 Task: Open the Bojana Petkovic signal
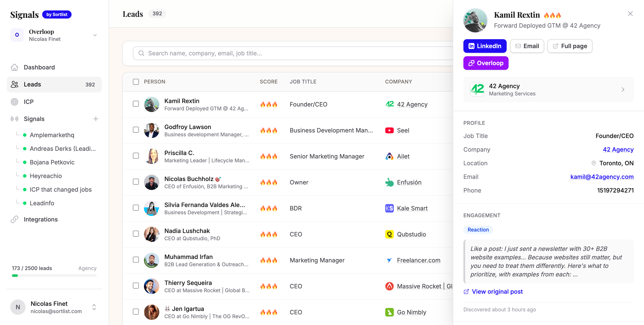pos(52,162)
